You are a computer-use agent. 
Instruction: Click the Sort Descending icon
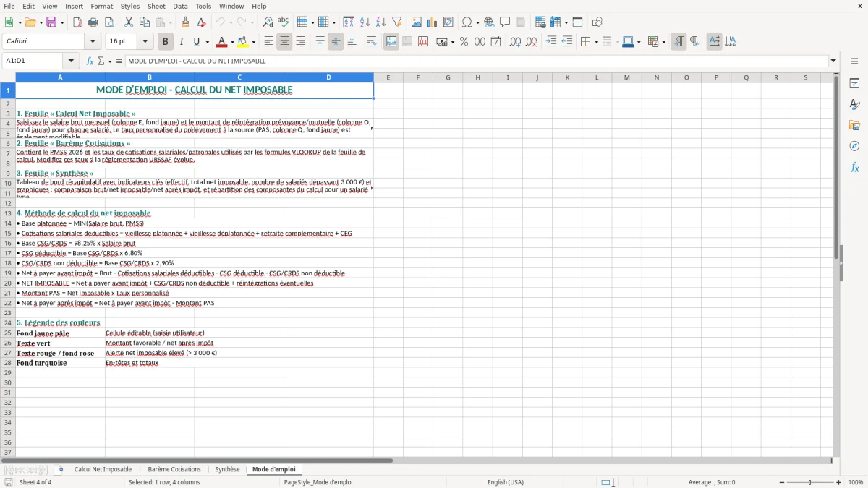(381, 22)
